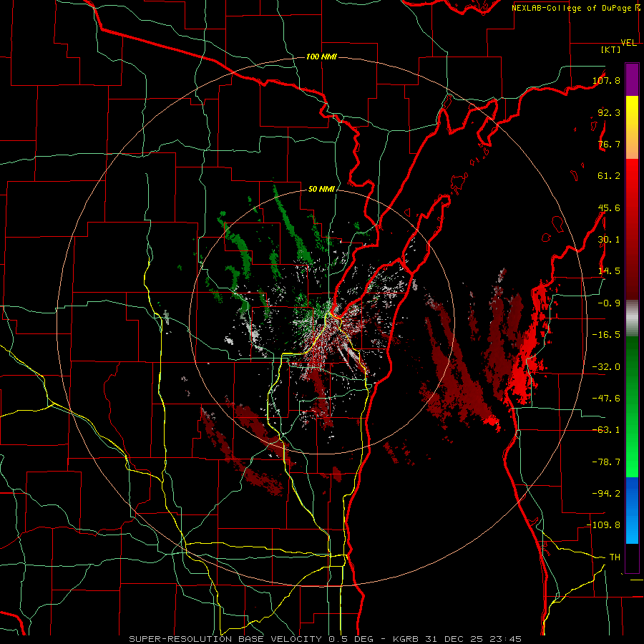Click the -47.6 velocity scale value
Viewport: 644px width, 644px height.
pos(606,399)
